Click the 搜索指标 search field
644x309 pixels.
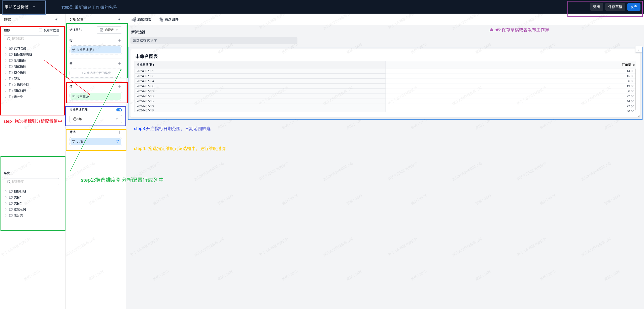pyautogui.click(x=32, y=39)
